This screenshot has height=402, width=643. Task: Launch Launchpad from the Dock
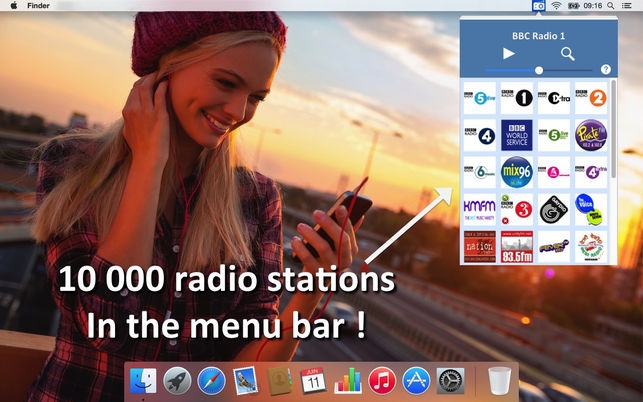177,381
